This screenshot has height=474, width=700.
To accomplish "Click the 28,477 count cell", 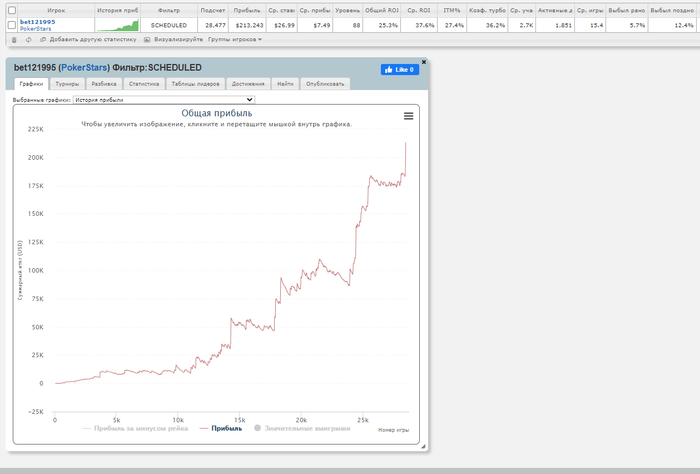I will pyautogui.click(x=212, y=25).
